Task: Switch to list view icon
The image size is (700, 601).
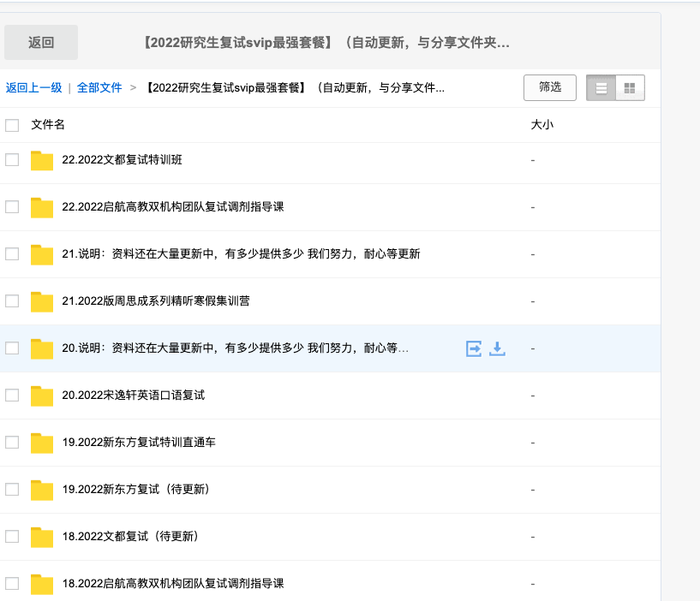Action: [601, 88]
